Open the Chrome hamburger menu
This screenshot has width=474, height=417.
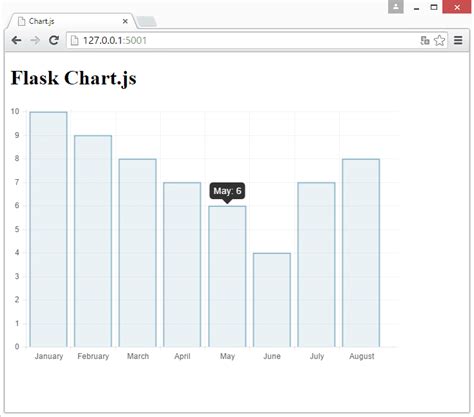[x=458, y=40]
